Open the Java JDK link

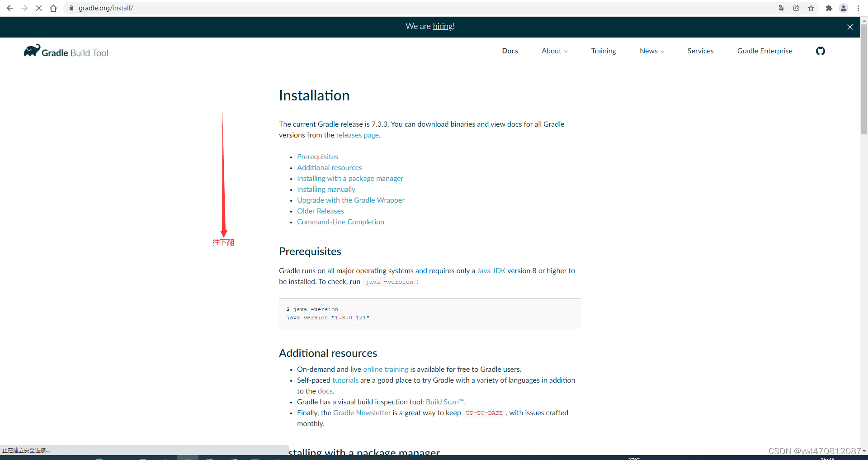click(x=491, y=271)
